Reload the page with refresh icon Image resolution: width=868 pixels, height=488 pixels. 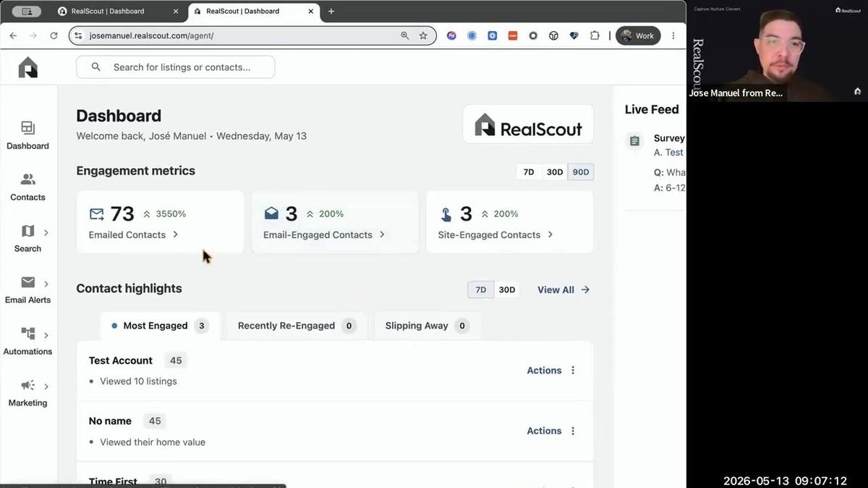point(54,35)
